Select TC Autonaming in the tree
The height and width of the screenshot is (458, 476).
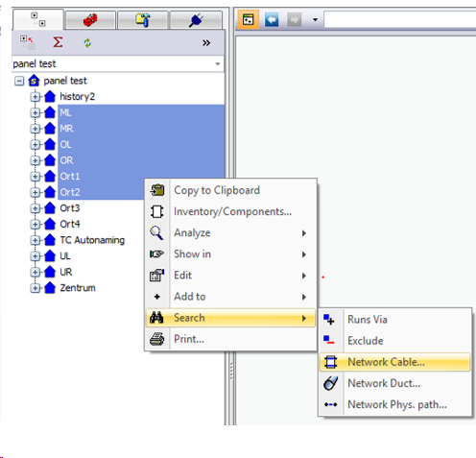pos(92,240)
